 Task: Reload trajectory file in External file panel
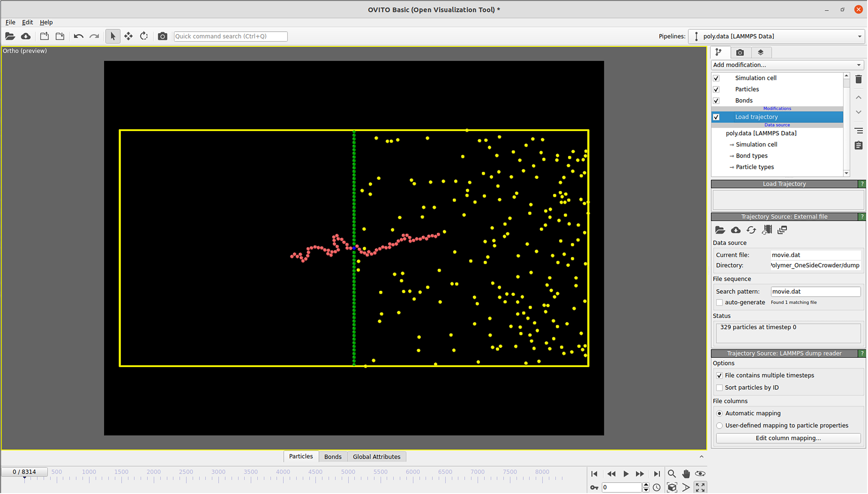point(751,230)
